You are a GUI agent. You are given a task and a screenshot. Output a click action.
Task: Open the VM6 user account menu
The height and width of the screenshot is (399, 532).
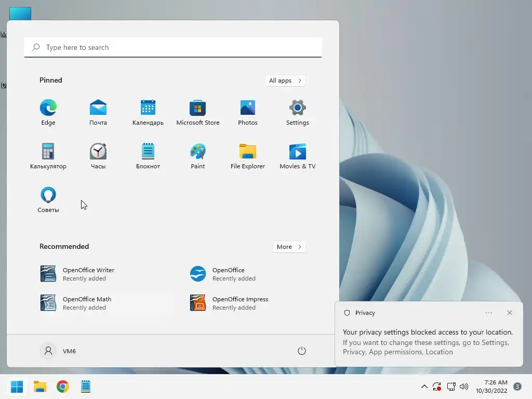(58, 351)
